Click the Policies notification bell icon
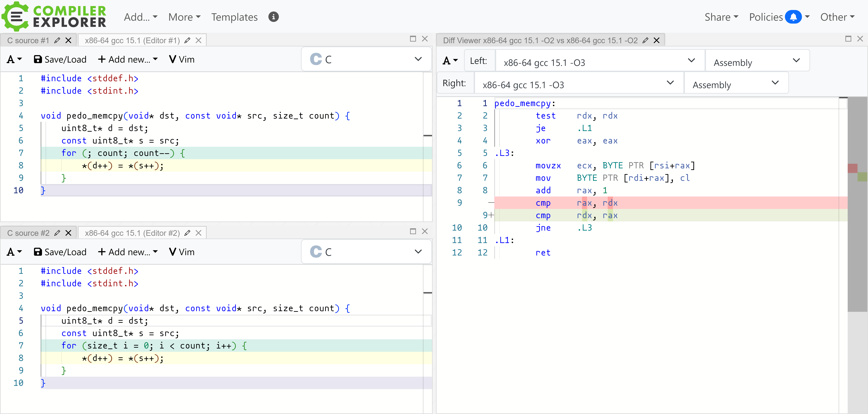This screenshot has height=414, width=868. (x=793, y=17)
